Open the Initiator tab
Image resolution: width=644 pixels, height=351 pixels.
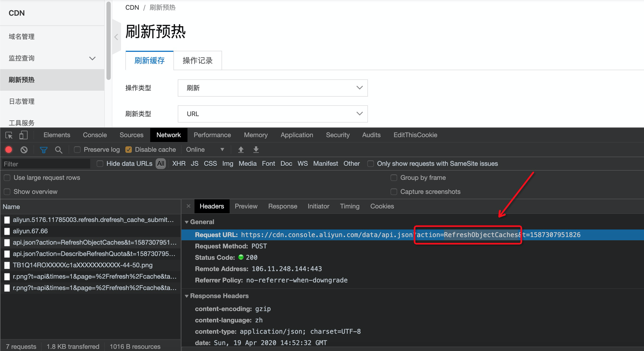point(318,206)
